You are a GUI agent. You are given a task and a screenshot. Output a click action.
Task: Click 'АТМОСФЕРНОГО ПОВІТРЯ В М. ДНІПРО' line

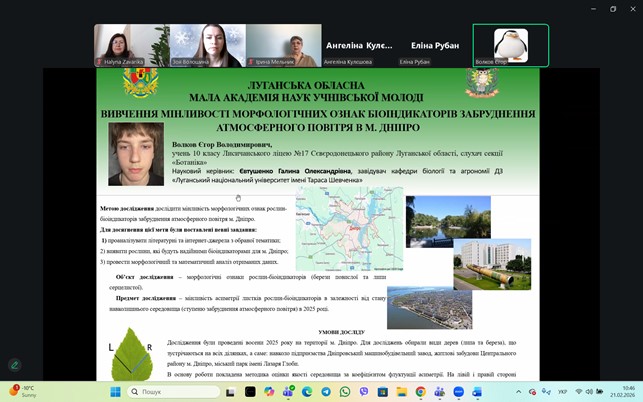318,128
